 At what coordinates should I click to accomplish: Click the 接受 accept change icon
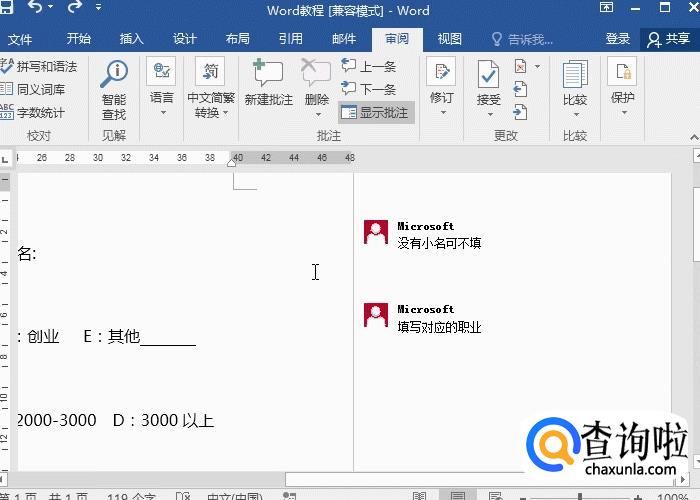tap(488, 74)
